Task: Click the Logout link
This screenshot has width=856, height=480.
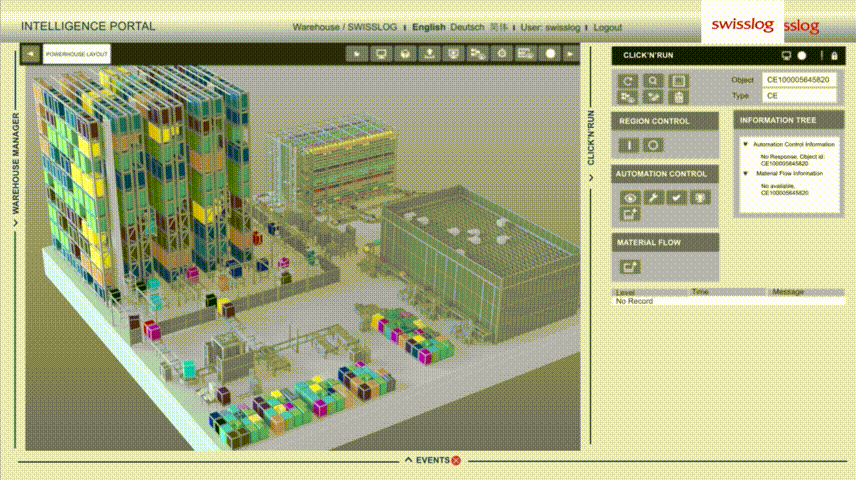Action: (x=607, y=28)
